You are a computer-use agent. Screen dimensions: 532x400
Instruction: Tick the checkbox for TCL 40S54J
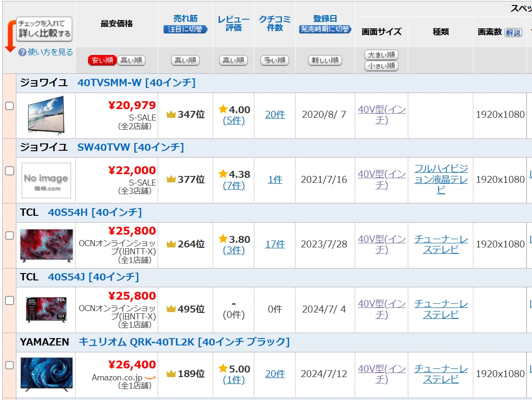10,300
